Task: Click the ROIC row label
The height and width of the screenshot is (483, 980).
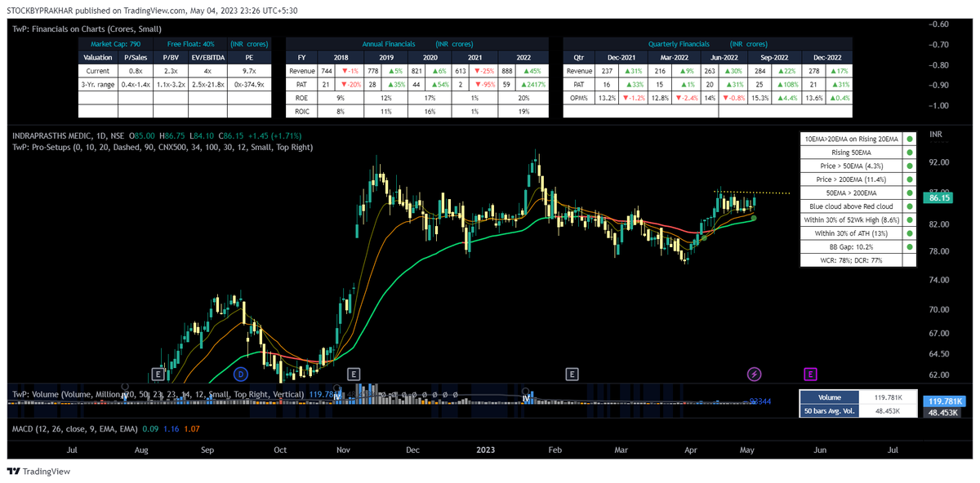Action: (302, 113)
